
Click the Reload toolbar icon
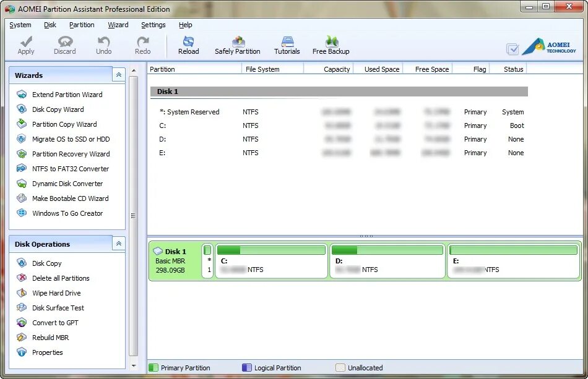tap(189, 41)
